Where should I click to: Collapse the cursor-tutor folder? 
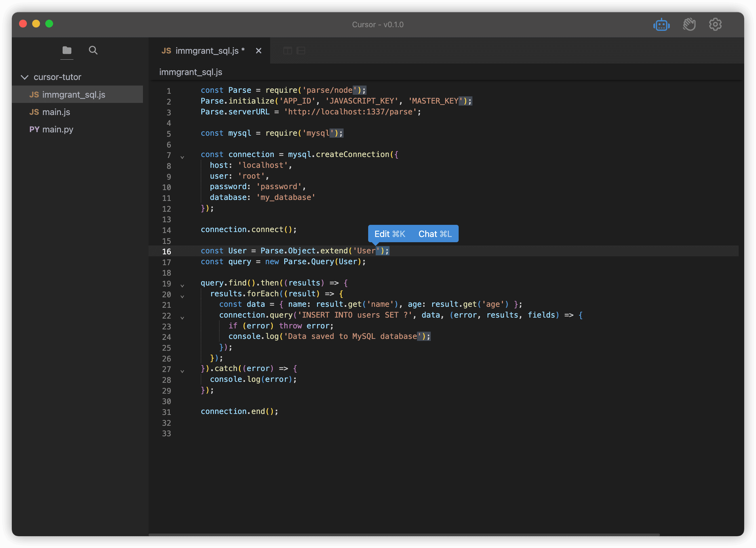tap(25, 77)
